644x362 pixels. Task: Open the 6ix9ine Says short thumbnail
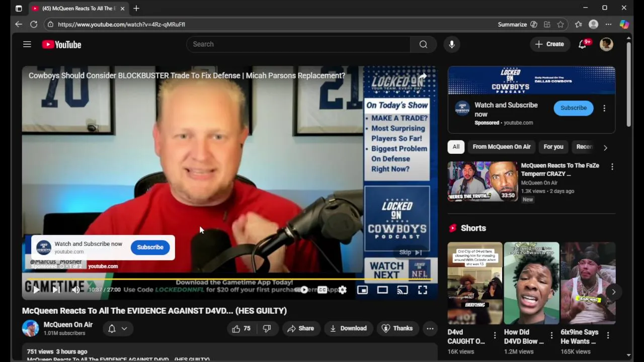click(588, 284)
